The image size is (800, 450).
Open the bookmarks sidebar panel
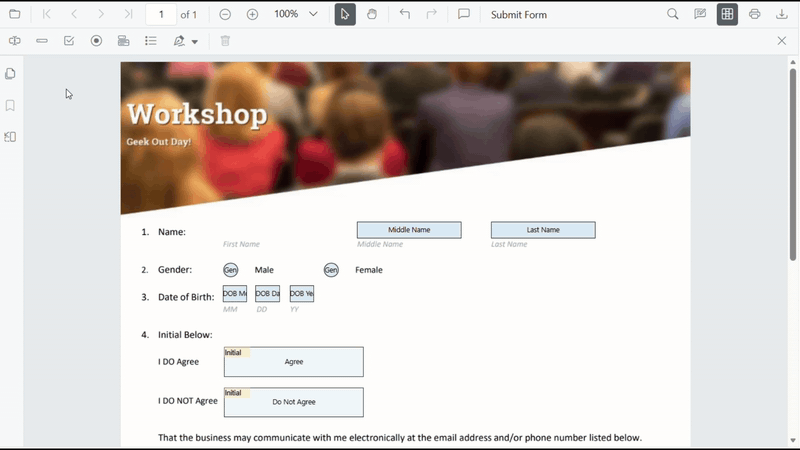(11, 105)
